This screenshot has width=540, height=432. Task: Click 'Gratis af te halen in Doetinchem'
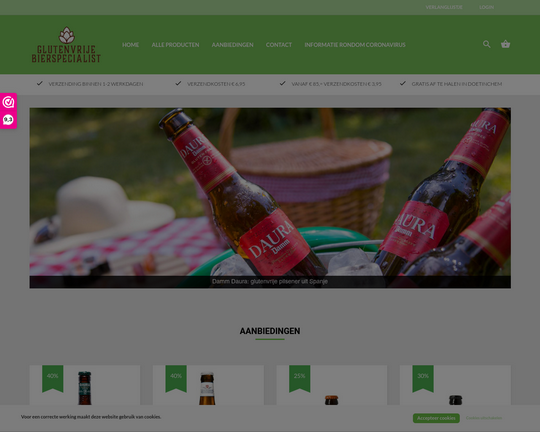pos(457,84)
